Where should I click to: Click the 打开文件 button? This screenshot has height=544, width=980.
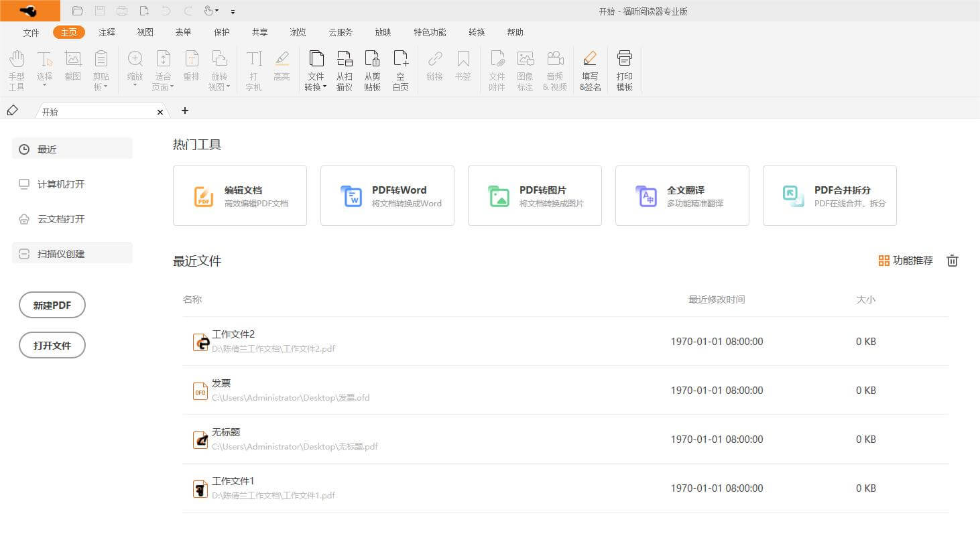coord(52,345)
